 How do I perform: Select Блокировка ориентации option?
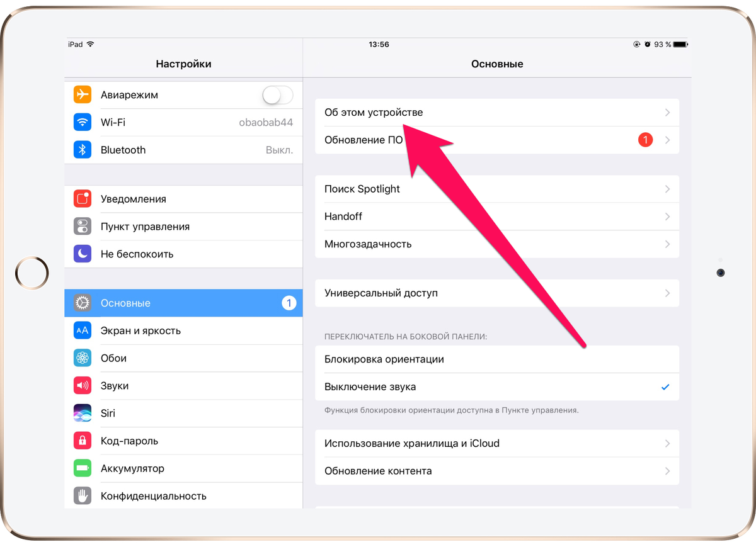(497, 359)
